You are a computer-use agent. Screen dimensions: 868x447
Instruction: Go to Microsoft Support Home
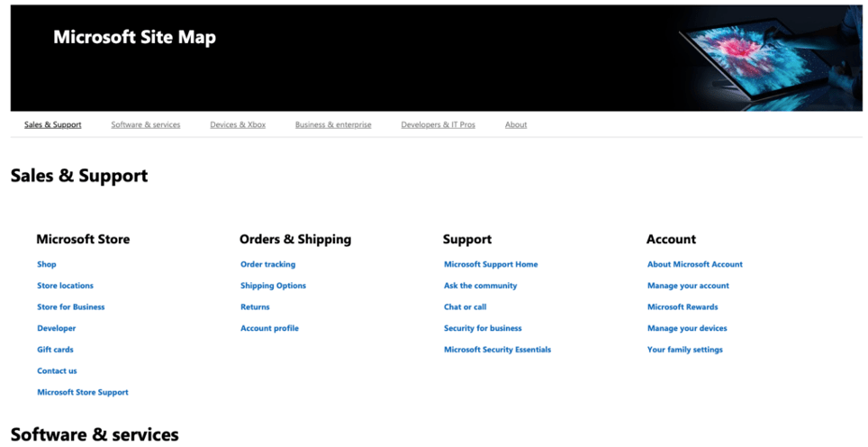point(491,264)
